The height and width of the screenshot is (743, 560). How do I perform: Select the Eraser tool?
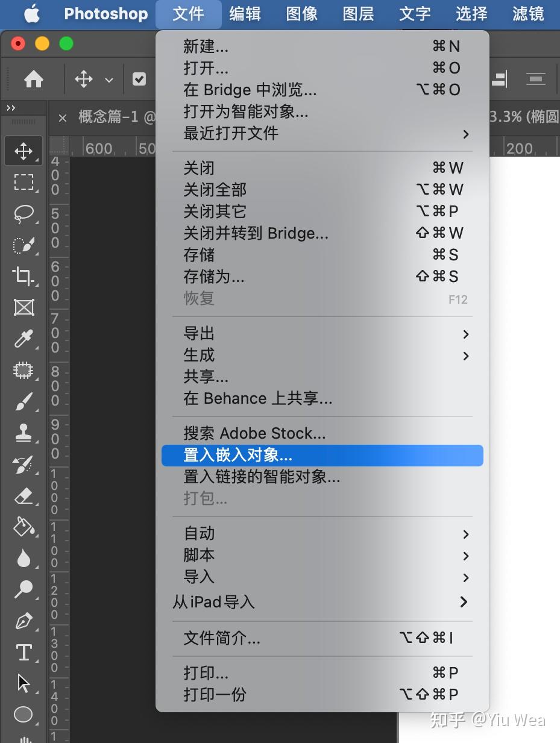(24, 495)
